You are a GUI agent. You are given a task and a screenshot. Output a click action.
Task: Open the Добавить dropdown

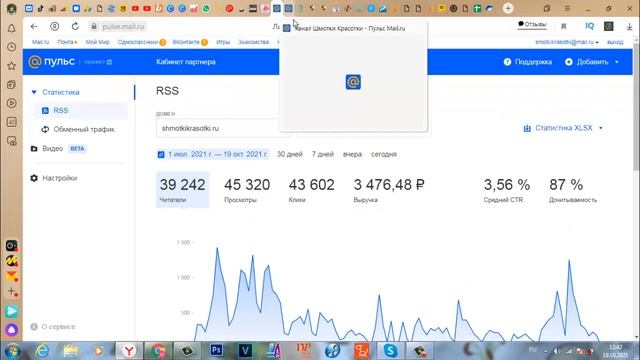[x=592, y=62]
